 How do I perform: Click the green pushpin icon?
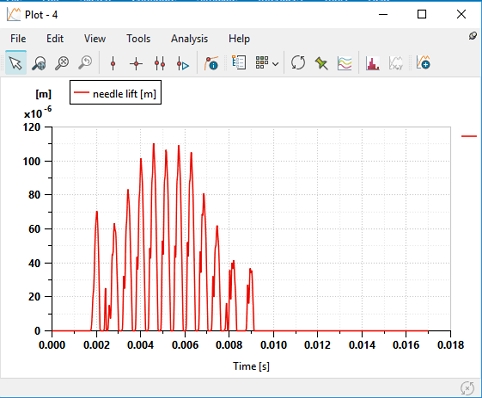pos(321,63)
